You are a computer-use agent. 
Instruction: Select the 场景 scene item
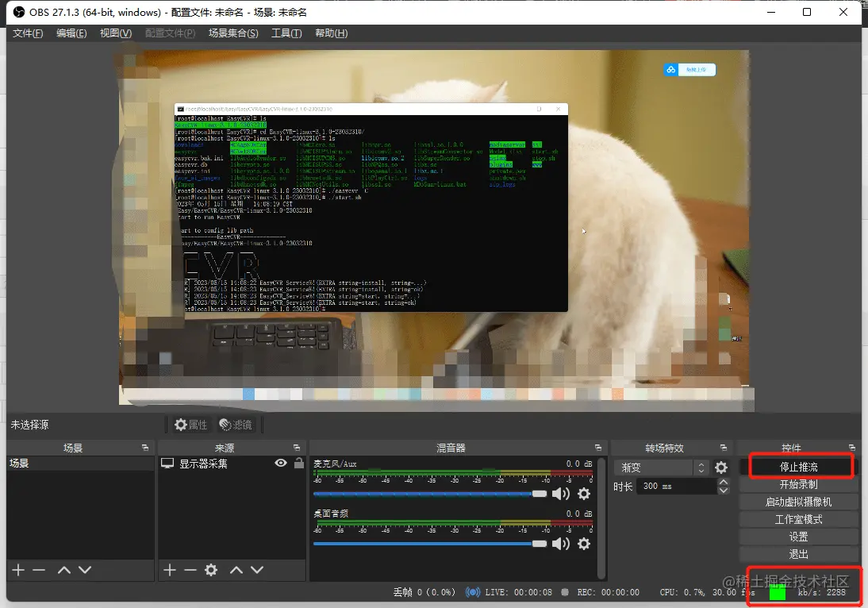click(x=80, y=464)
